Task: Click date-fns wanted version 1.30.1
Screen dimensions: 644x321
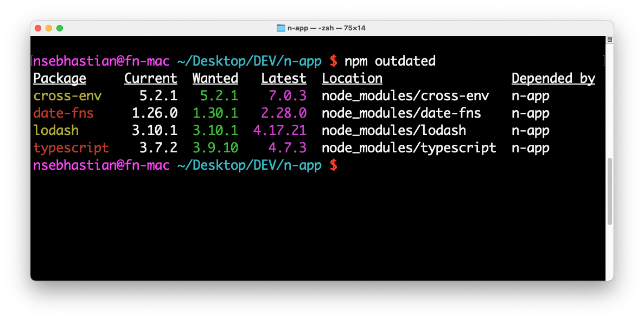Action: [215, 113]
